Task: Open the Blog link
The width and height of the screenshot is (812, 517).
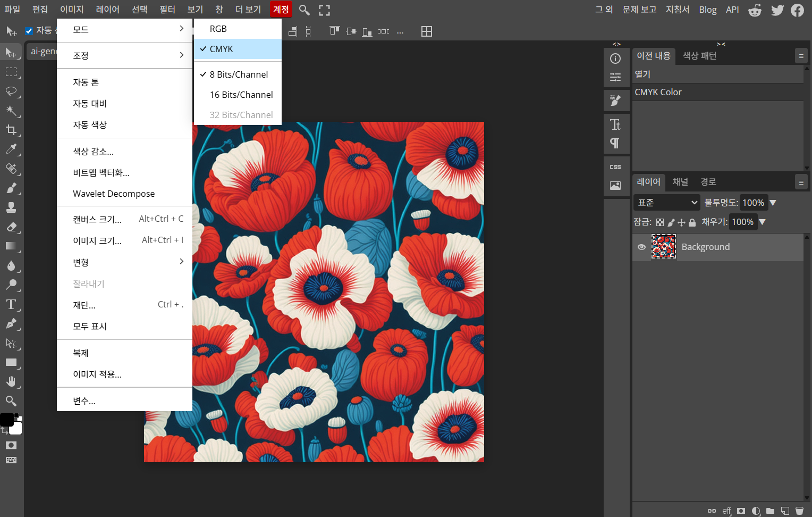Action: [707, 10]
